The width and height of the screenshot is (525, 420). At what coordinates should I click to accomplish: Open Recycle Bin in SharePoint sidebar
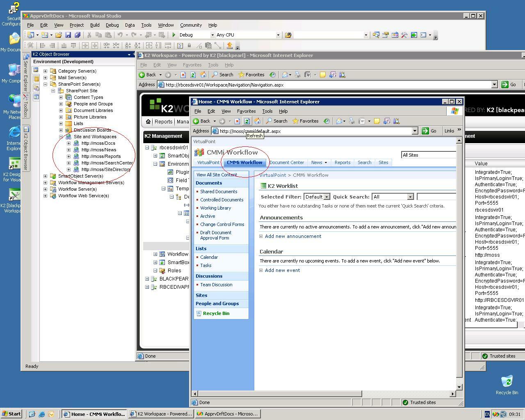pos(216,313)
